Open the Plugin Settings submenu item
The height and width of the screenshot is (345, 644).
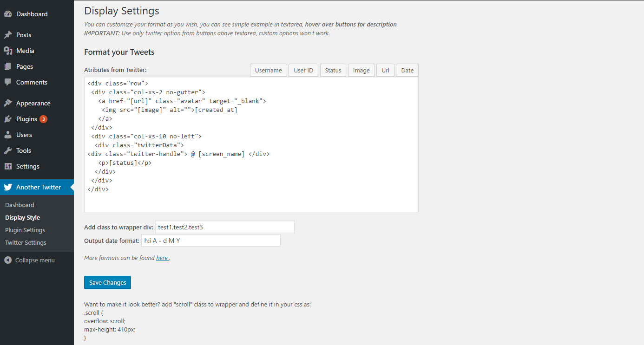click(25, 230)
